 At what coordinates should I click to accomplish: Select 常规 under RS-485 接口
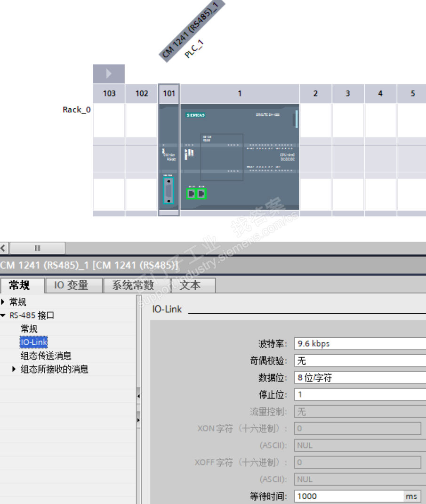29,329
